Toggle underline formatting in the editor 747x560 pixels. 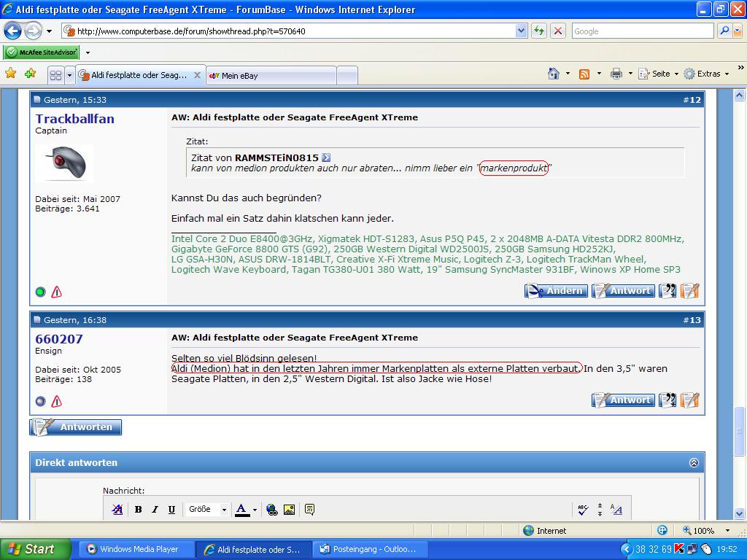tap(171, 510)
